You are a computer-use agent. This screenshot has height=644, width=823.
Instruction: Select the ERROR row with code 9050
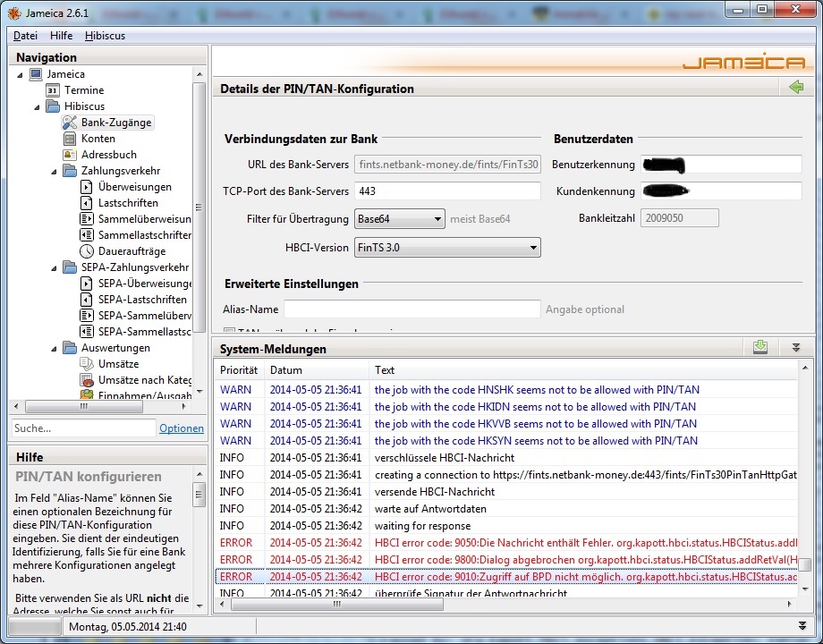tap(506, 543)
